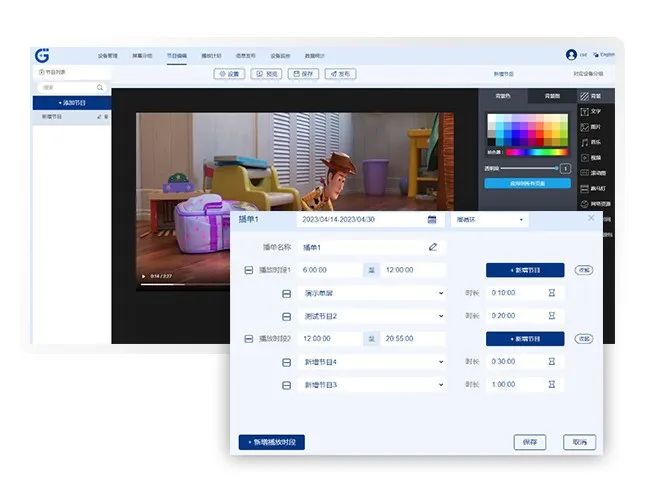Open the 信息发布 top menu
The height and width of the screenshot is (496, 645).
point(246,56)
